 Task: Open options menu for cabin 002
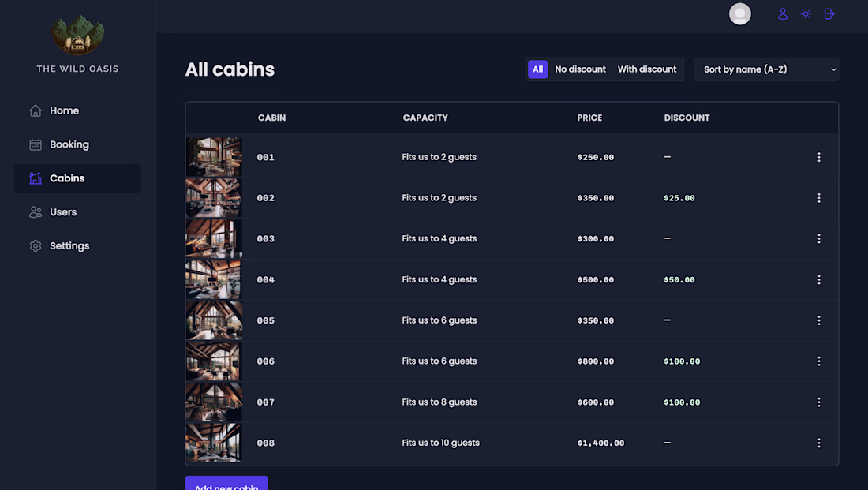819,198
